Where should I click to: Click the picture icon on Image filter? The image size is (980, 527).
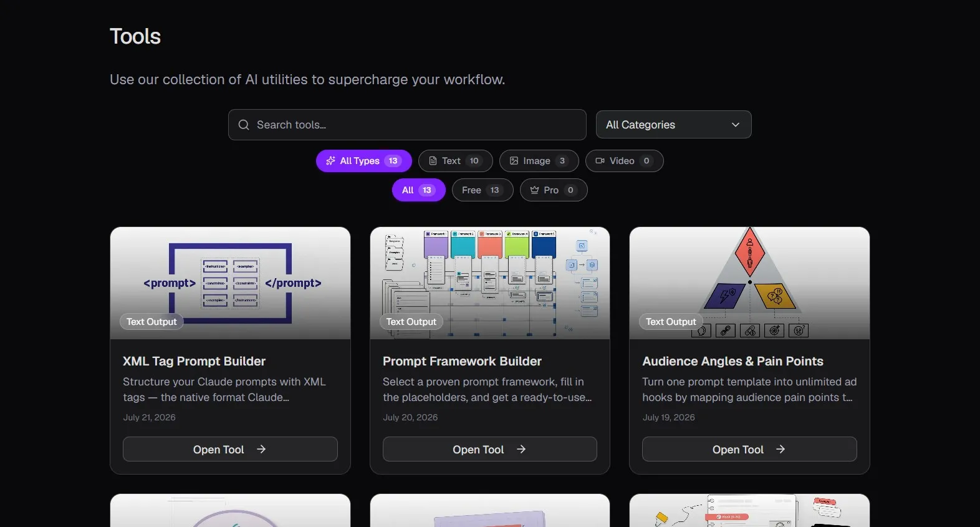pyautogui.click(x=514, y=161)
